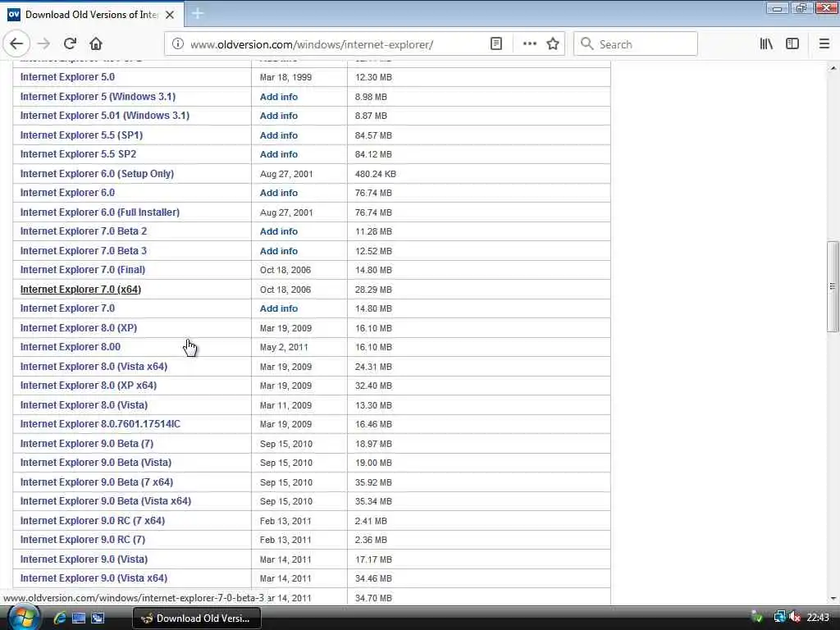Open Internet Explorer 9.0 RC (7 x64) link
This screenshot has width=840, height=630.
click(x=93, y=521)
